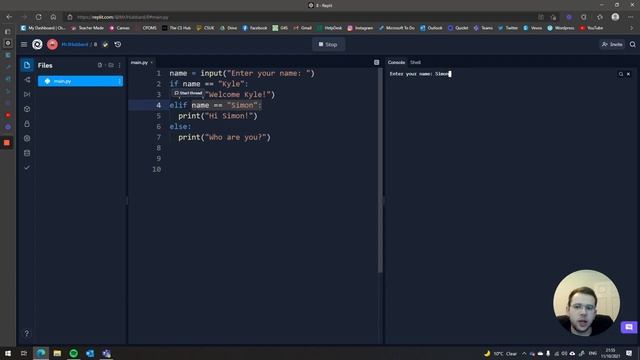Open Microsoft Teams from the taskbar
The height and width of the screenshot is (360, 640).
pyautogui.click(x=107, y=353)
